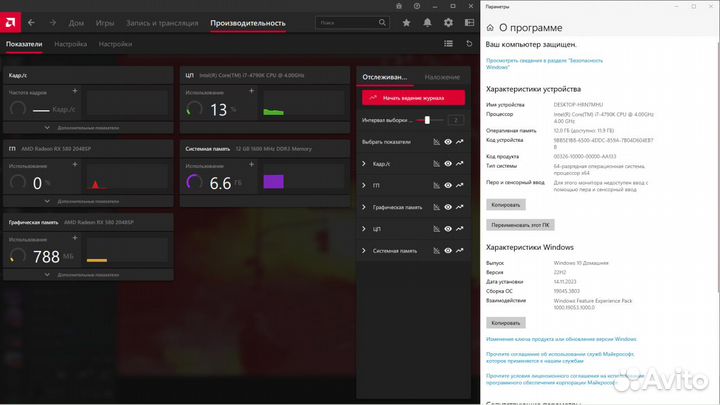Click the bug report icon in AMD title bar
Viewport: 720px width, 405px height.
399,6
